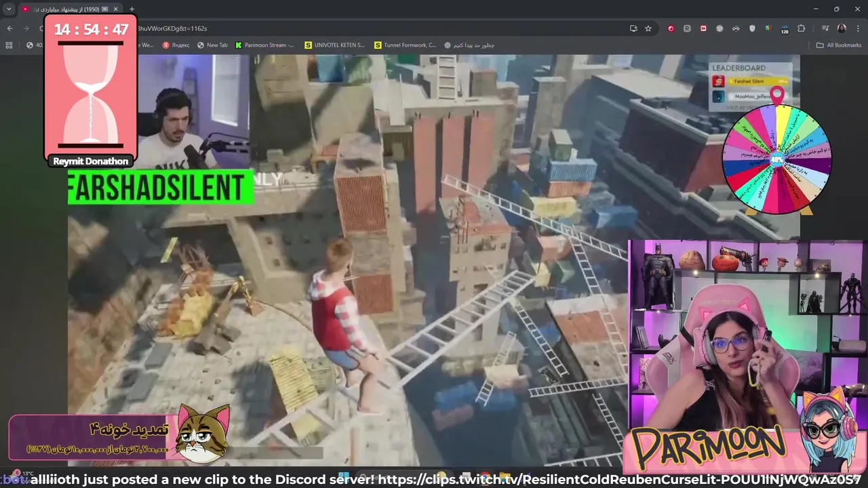
Task: Click the FARSHADSILENT green name banner
Action: click(x=160, y=187)
